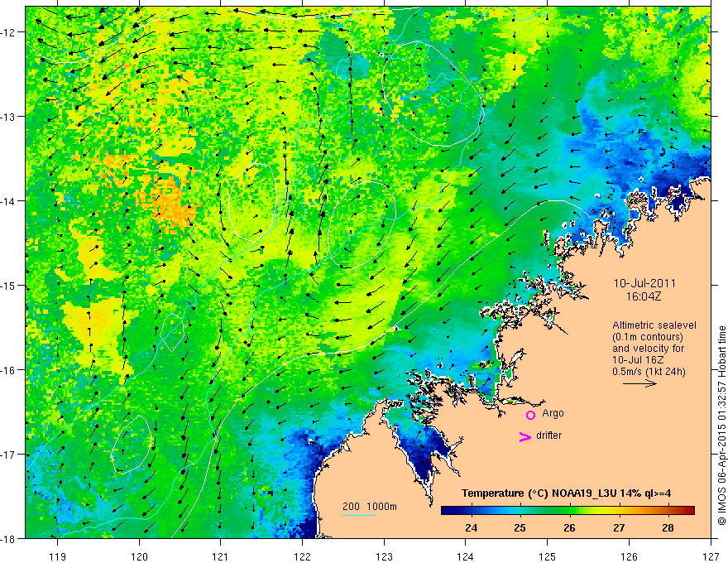Click longitude axis label 123
This screenshot has height=563, width=728.
[384, 556]
